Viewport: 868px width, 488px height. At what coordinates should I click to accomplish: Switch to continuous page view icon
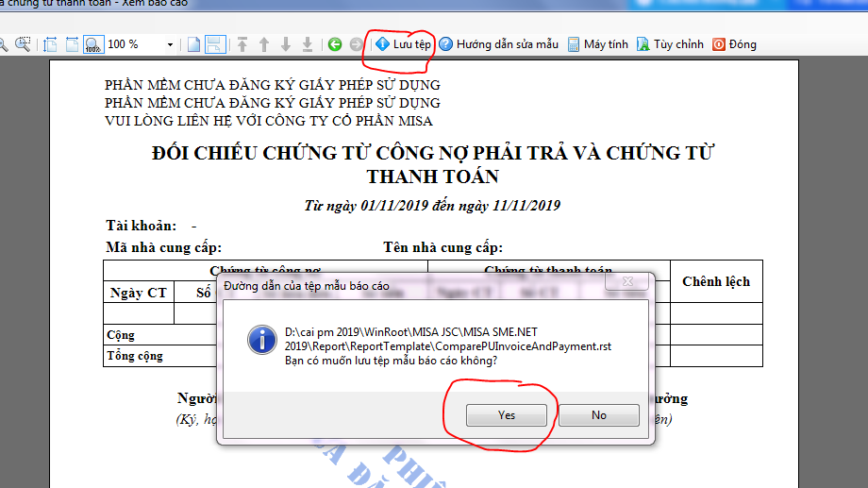[215, 44]
